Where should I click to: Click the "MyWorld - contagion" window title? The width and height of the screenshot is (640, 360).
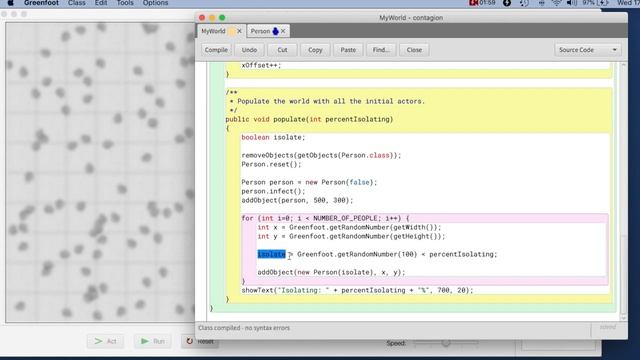point(411,18)
